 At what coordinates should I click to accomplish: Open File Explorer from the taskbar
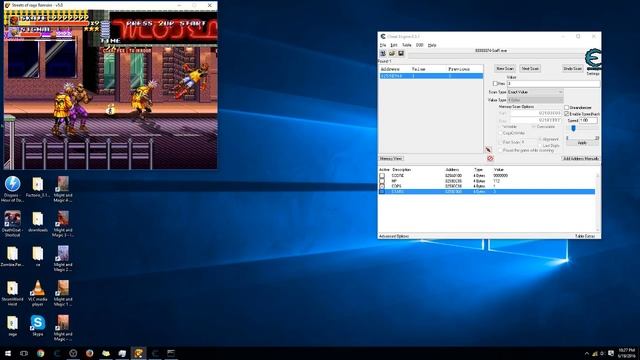tap(106, 353)
